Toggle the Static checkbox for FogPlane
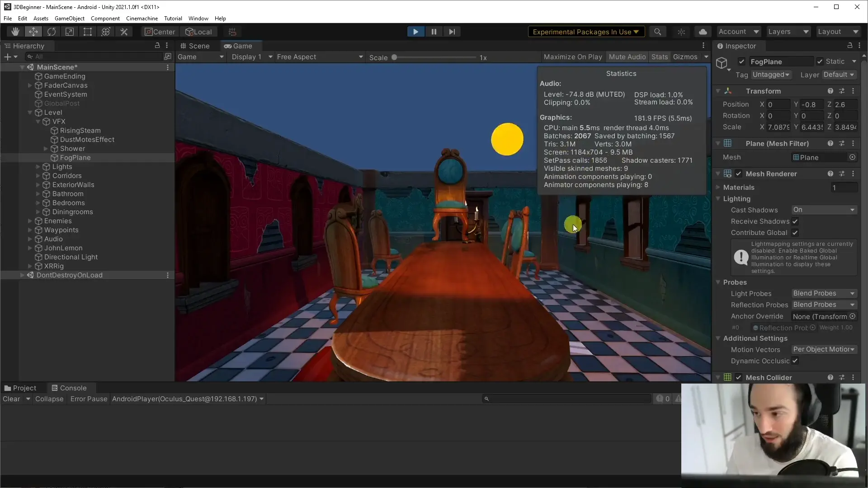The width and height of the screenshot is (868, 488). pos(820,61)
